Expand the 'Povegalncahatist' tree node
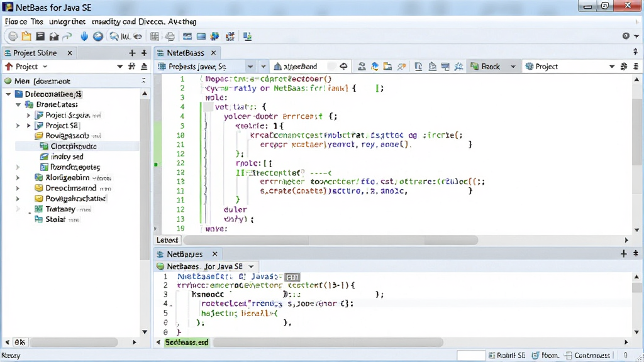Screen dimensions: 644x362 18,199
